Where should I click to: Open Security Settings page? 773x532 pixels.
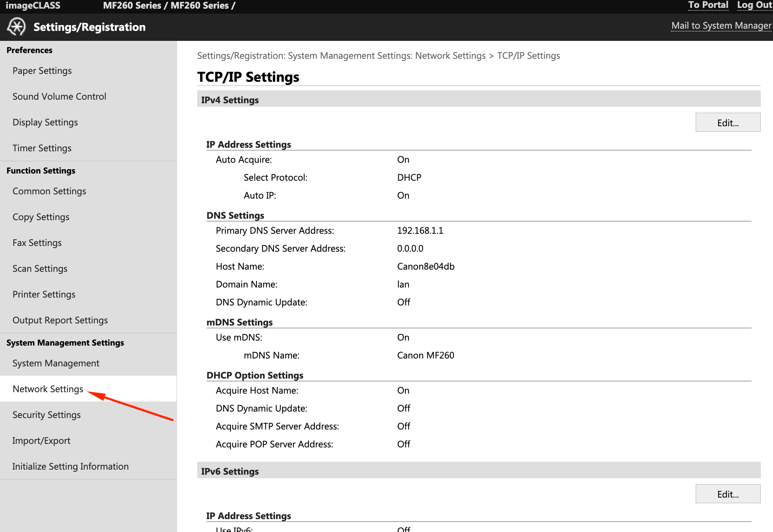click(47, 415)
